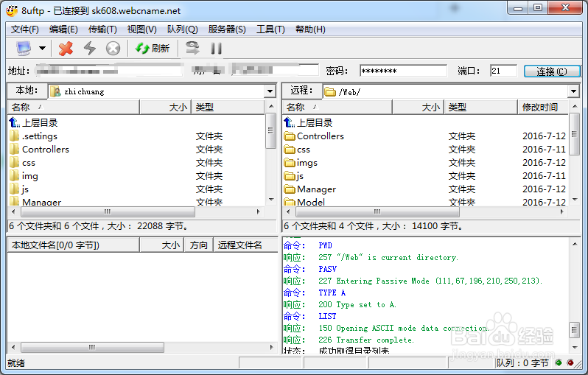Select local 上层目录 parent directory icon
The image size is (588, 375).
tap(14, 122)
